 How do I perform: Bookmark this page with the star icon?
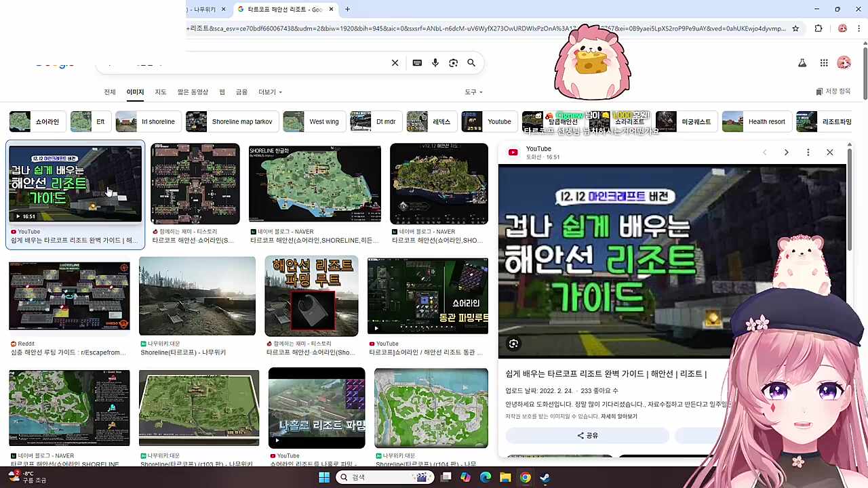[795, 28]
